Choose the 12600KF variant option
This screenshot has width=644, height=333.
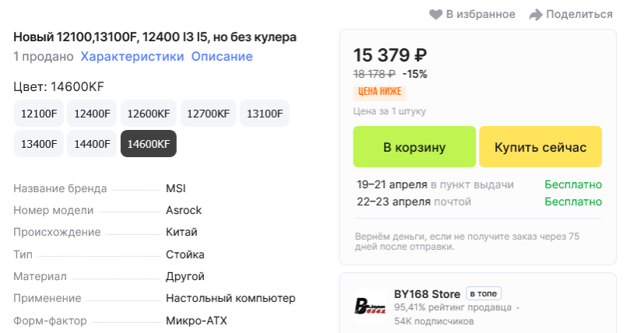149,114
